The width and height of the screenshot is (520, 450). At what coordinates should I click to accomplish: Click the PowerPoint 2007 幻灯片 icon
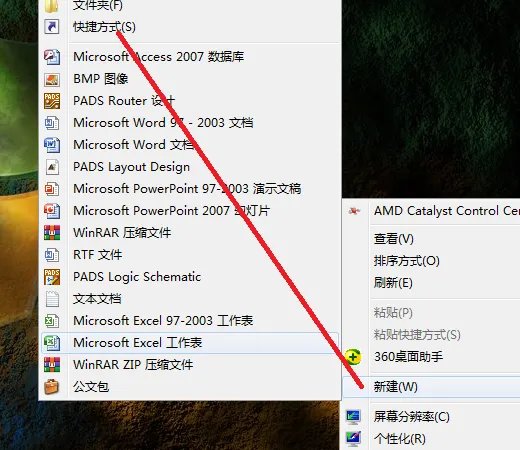pos(52,211)
